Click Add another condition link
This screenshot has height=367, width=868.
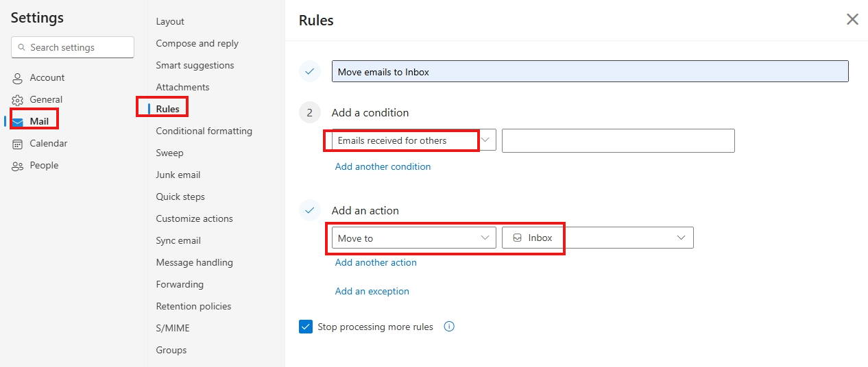coord(383,166)
